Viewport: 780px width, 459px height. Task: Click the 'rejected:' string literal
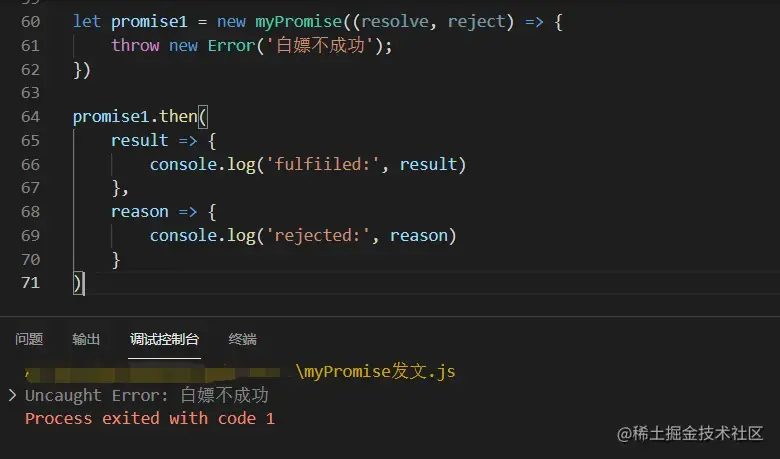(x=318, y=236)
